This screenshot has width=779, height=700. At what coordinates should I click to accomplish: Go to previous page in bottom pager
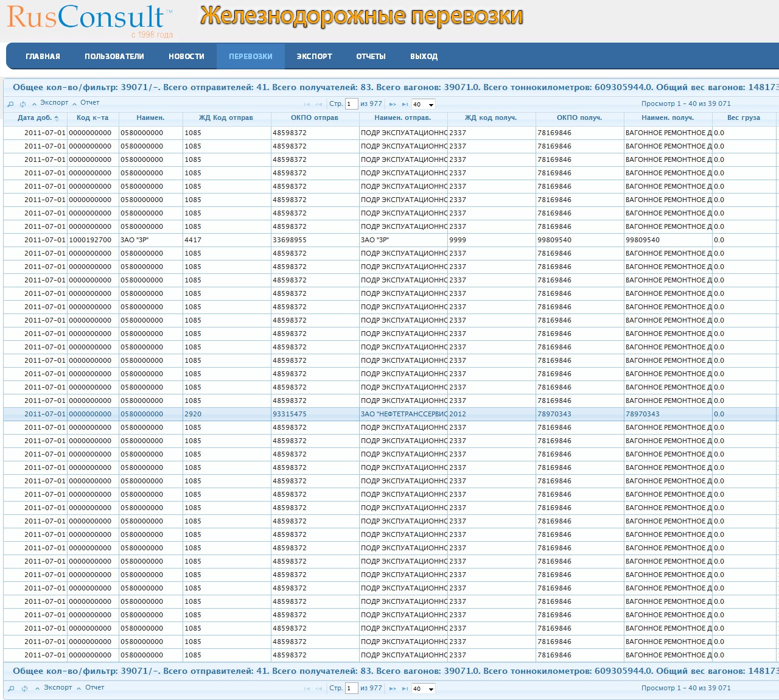tap(319, 688)
